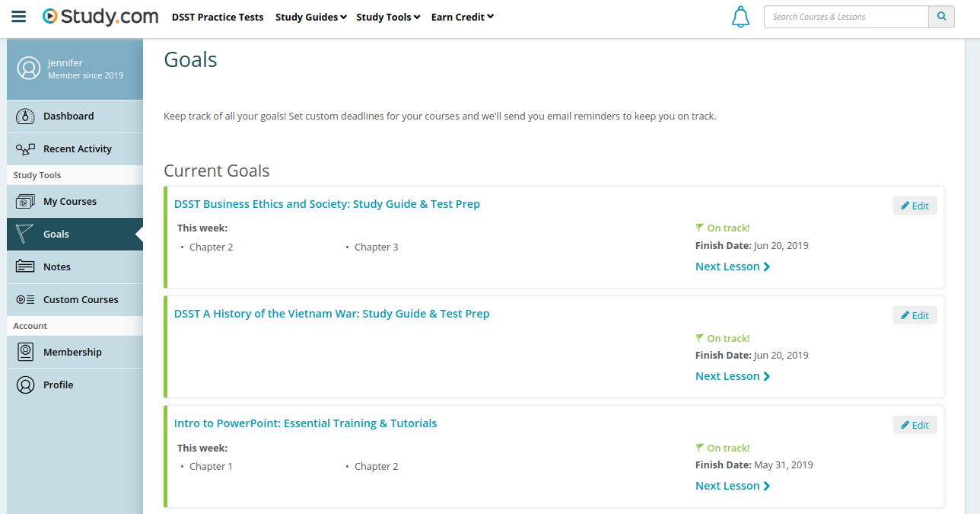Viewport: 980px width, 514px height.
Task: Select My Courses in the sidebar
Action: (x=75, y=202)
